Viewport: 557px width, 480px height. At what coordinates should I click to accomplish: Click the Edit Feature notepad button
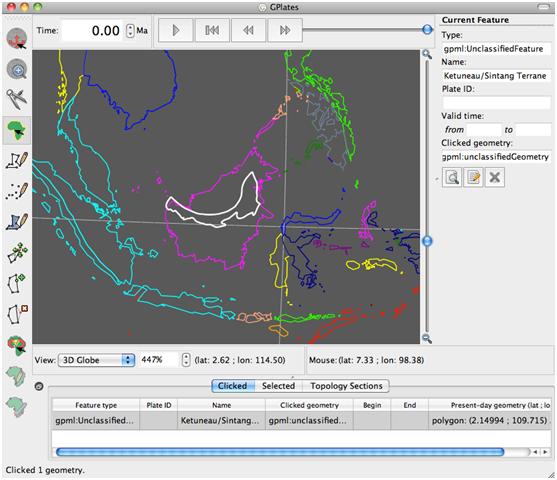pyautogui.click(x=474, y=177)
